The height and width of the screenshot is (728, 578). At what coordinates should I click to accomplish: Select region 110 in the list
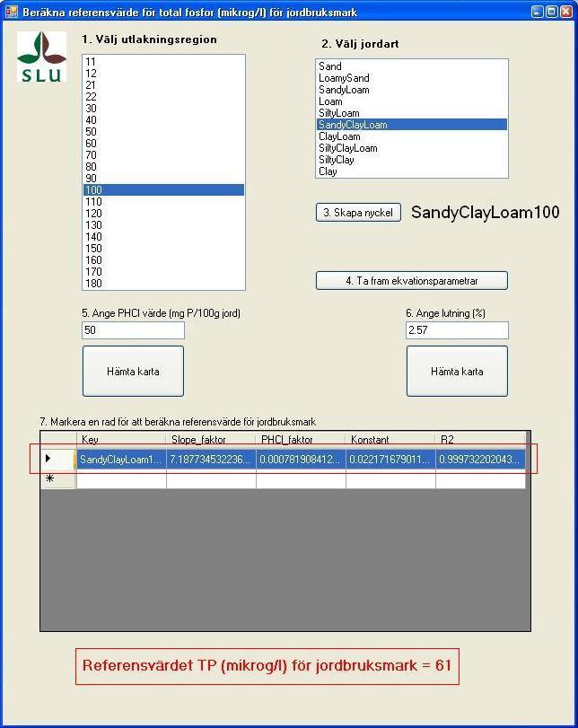pos(163,201)
